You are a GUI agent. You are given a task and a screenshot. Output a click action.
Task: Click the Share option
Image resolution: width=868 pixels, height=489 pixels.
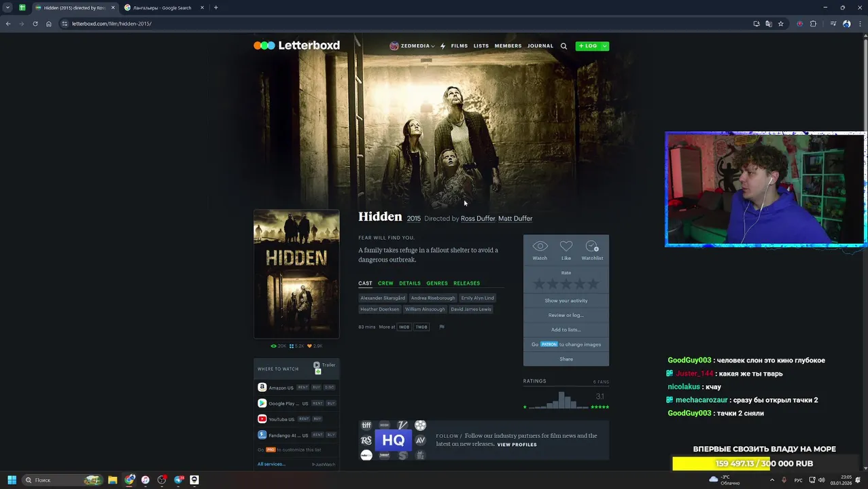[x=566, y=359]
